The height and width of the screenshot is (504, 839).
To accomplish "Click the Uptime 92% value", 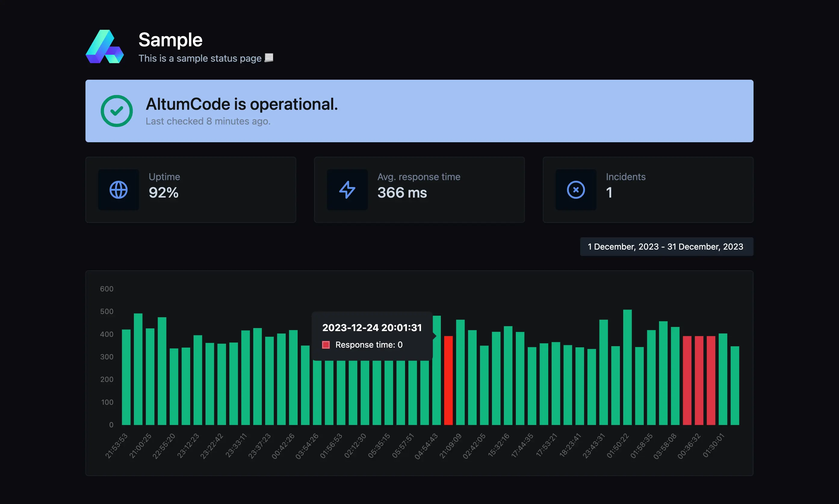I will pos(163,192).
